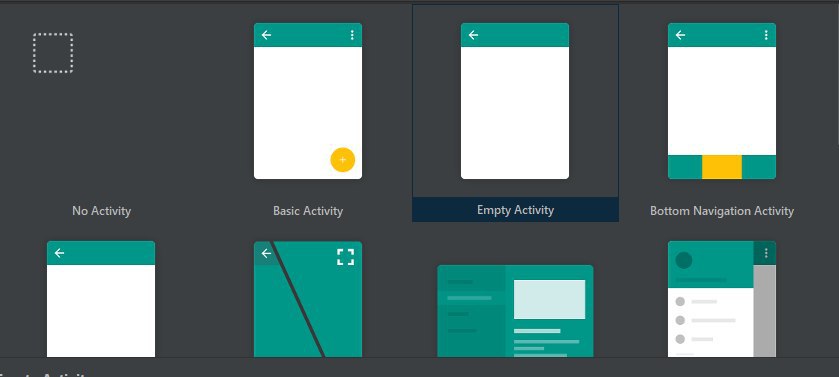Click the "No Activity" label

click(x=101, y=211)
